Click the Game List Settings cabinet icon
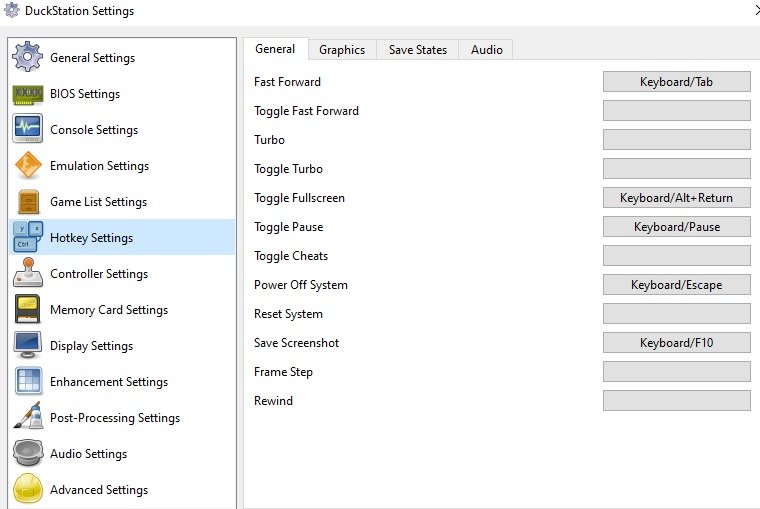 pyautogui.click(x=29, y=202)
